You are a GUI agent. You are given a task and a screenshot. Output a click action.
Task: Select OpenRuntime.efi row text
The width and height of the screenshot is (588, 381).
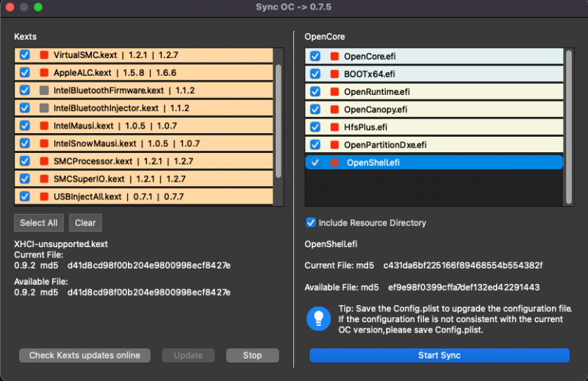(377, 92)
